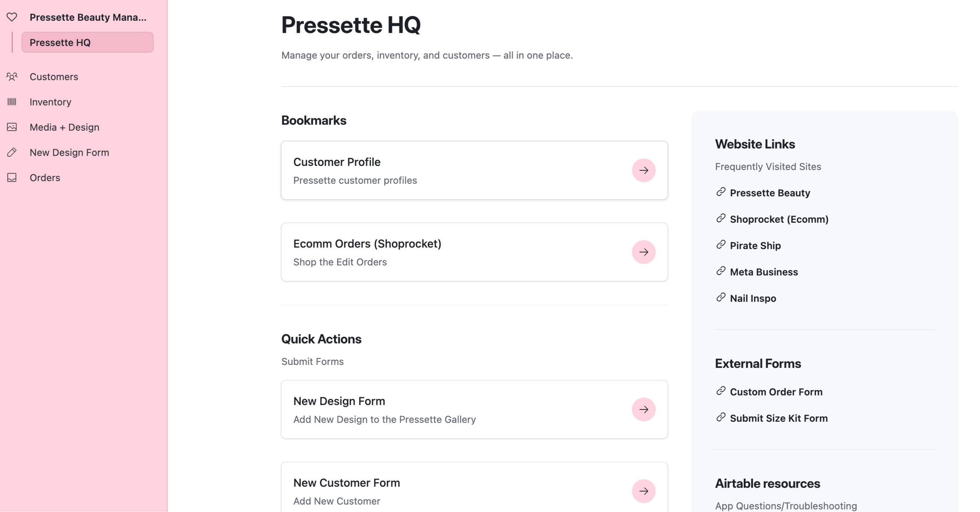Screen dimensions: 980x512
Task: Open the Inventory sidebar item
Action: click(x=50, y=102)
